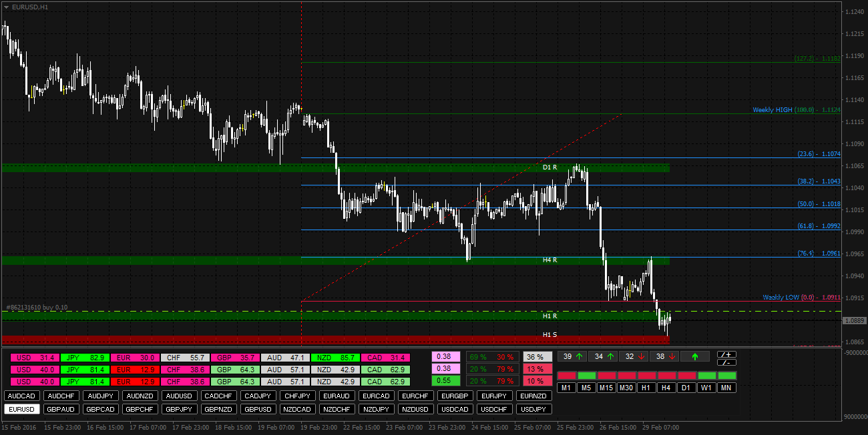The image size is (868, 435).
Task: Choose the EURAUD symbol button
Action: pos(337,396)
